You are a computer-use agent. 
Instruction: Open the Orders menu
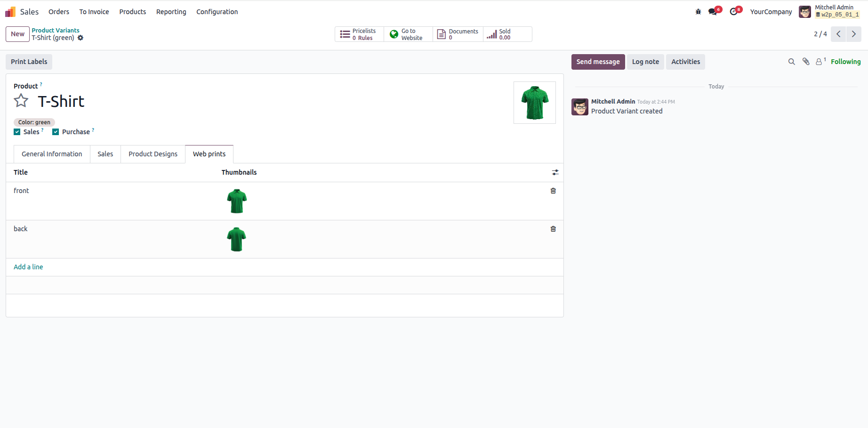click(x=59, y=12)
